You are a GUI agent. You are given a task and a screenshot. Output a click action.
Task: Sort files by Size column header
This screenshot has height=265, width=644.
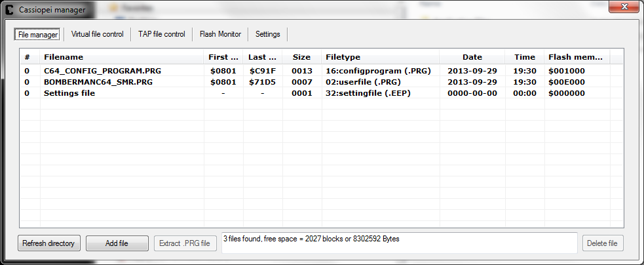[301, 57]
